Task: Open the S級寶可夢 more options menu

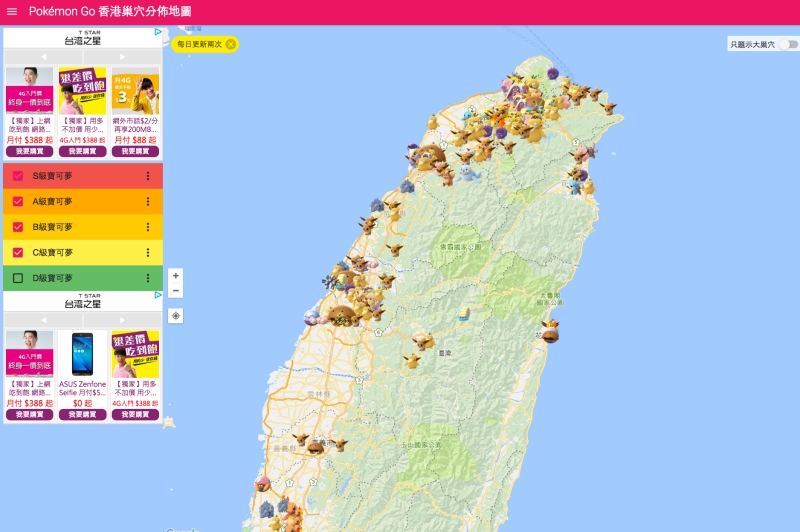Action: point(148,176)
